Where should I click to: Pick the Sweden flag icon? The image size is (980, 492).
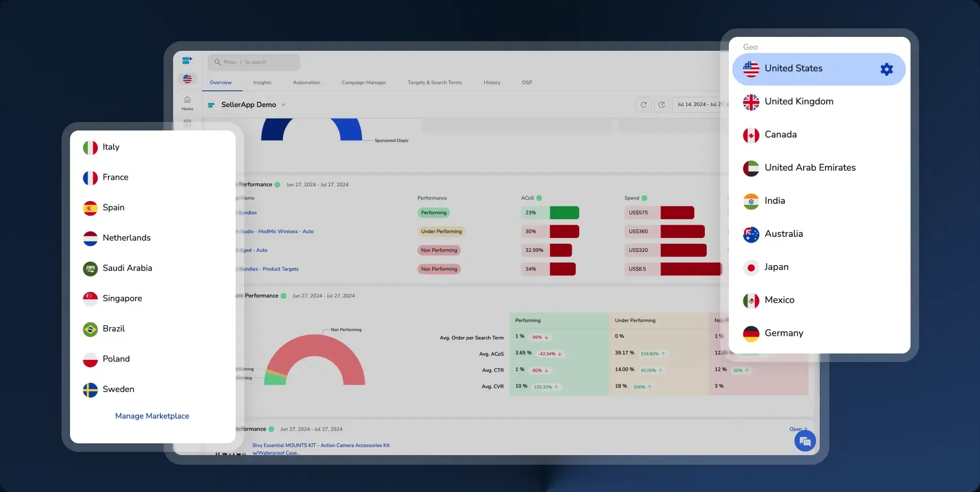pos(90,390)
